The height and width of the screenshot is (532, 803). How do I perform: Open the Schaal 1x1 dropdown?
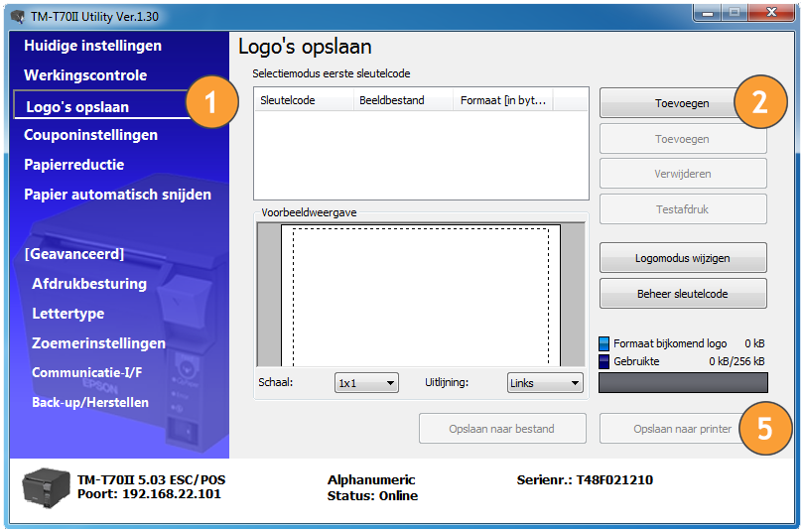click(x=366, y=383)
